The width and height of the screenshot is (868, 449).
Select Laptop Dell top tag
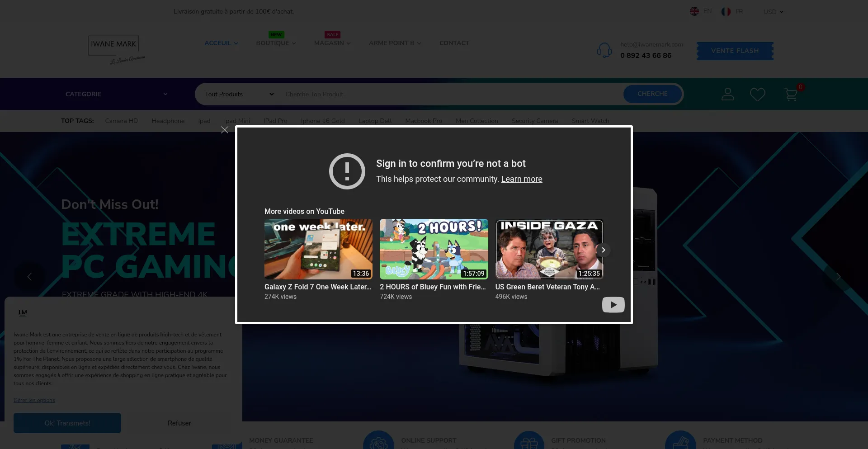pyautogui.click(x=375, y=121)
